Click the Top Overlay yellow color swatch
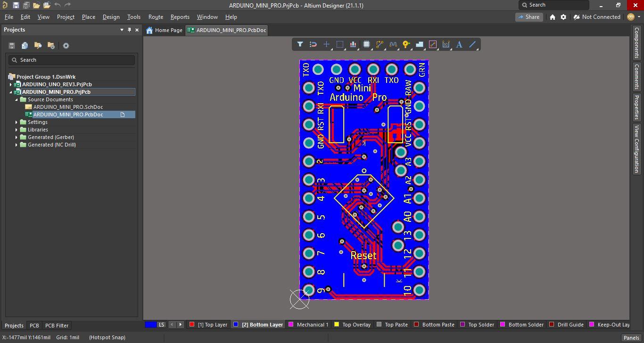 (x=337, y=325)
